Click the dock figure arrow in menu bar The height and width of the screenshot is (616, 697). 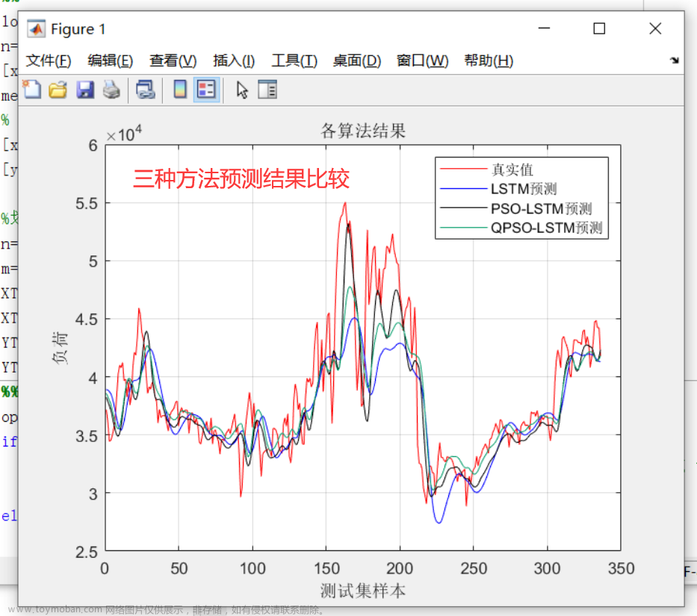(675, 60)
